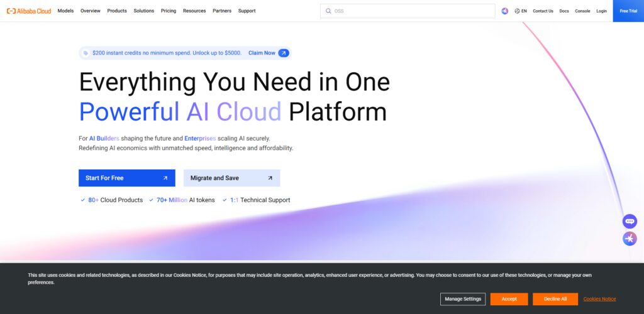The height and width of the screenshot is (314, 644).
Task: Open the Resources menu
Action: [194, 11]
